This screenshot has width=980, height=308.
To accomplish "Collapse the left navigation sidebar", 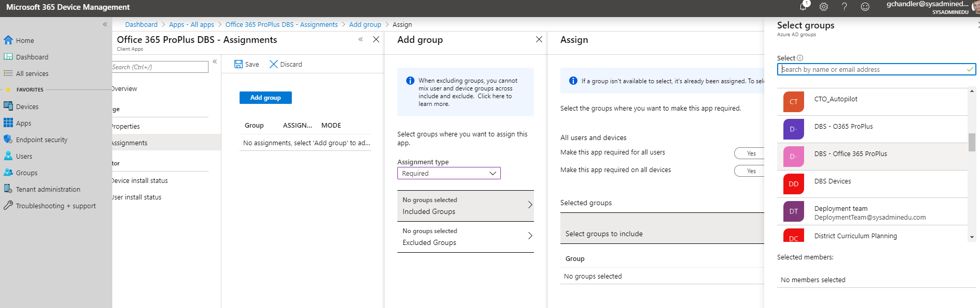I will click(105, 24).
